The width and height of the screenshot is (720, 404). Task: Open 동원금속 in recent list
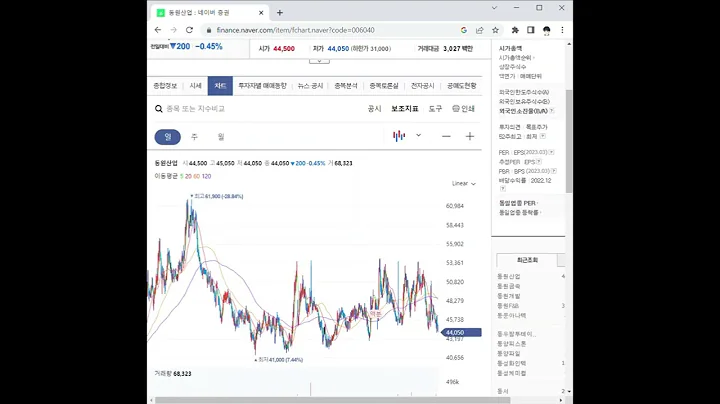509,286
